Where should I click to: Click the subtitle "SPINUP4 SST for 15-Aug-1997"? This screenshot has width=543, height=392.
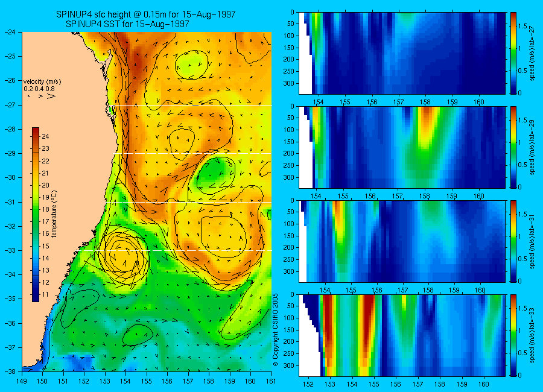click(127, 24)
